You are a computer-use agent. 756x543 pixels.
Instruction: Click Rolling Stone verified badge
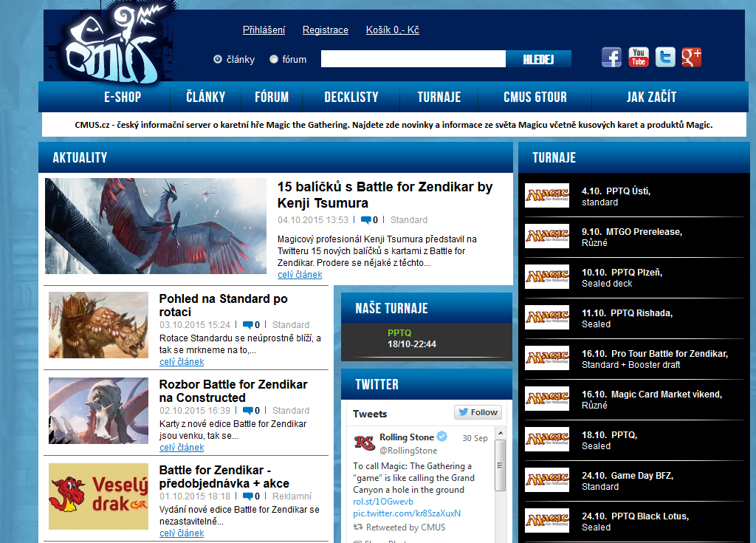(x=442, y=437)
